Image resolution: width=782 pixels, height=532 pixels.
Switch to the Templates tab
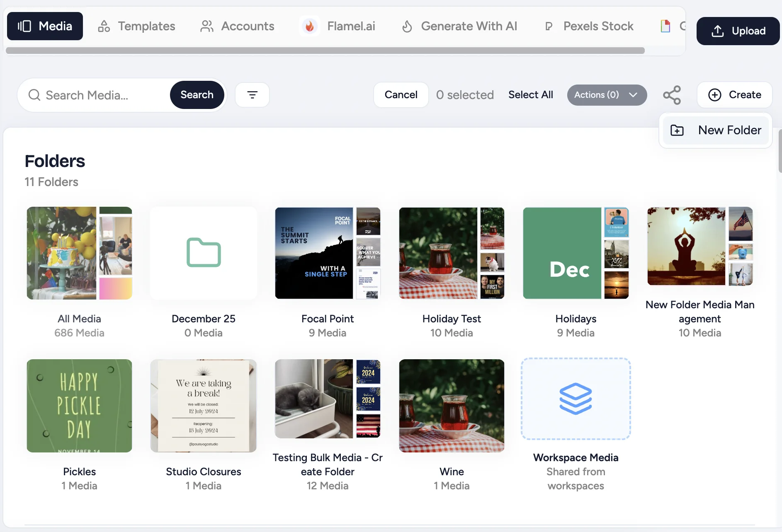pos(136,26)
